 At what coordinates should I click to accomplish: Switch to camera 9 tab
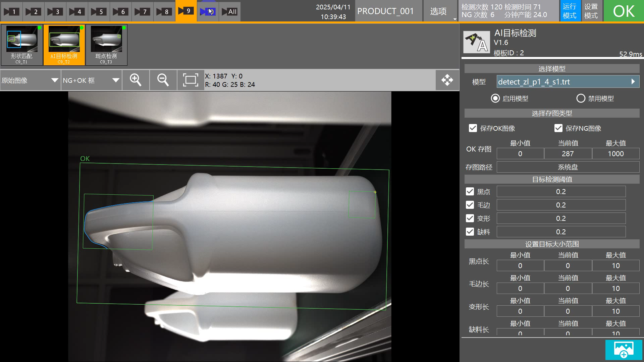point(186,11)
